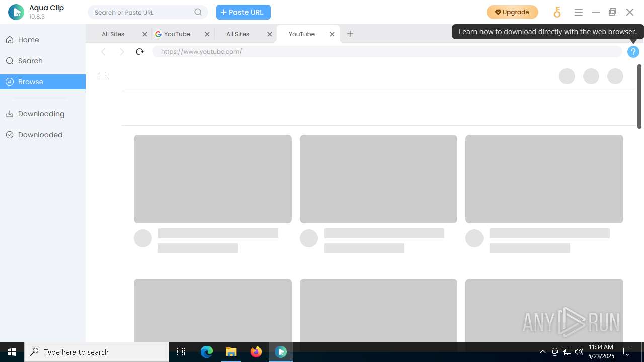Close the second All Sites tab
644x362 pixels.
tap(270, 34)
